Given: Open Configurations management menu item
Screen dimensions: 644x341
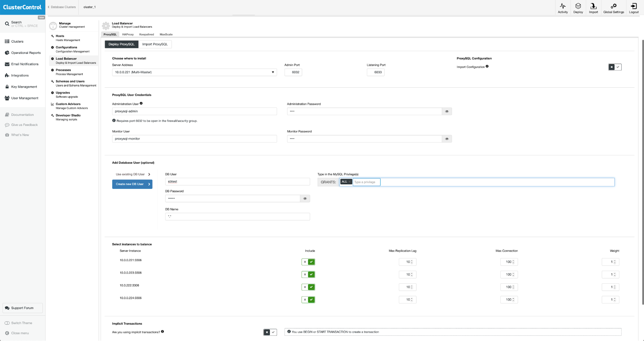Looking at the screenshot, I should [x=73, y=49].
